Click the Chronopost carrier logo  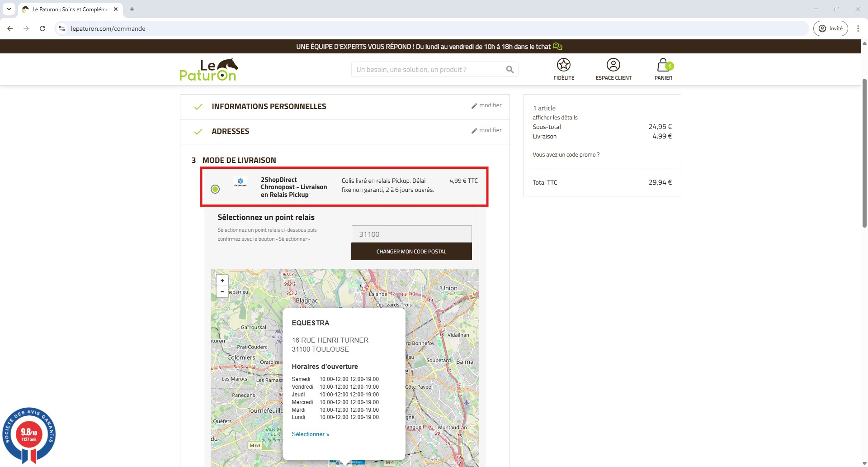click(241, 183)
